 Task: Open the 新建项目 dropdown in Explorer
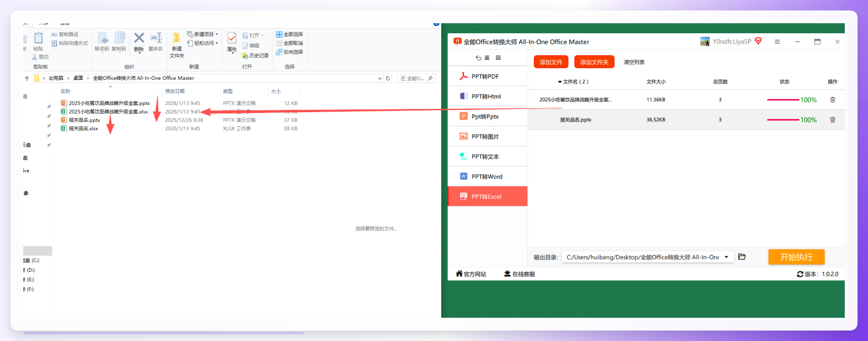click(203, 34)
